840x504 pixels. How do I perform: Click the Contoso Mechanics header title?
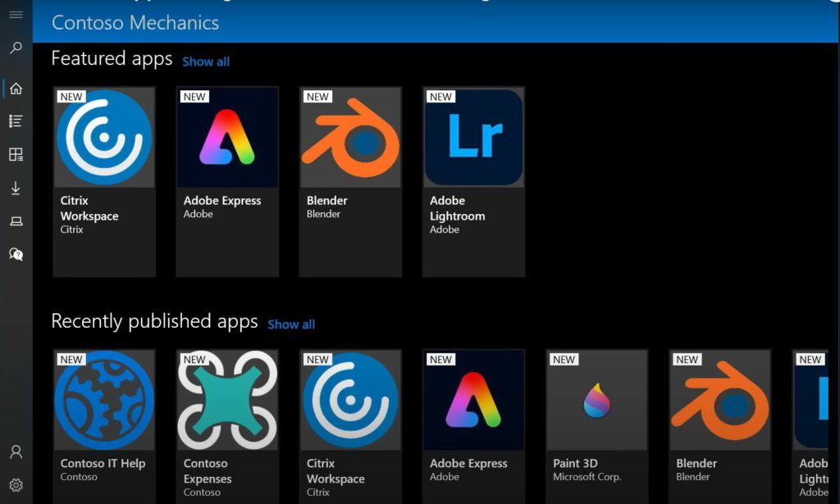[x=135, y=22]
